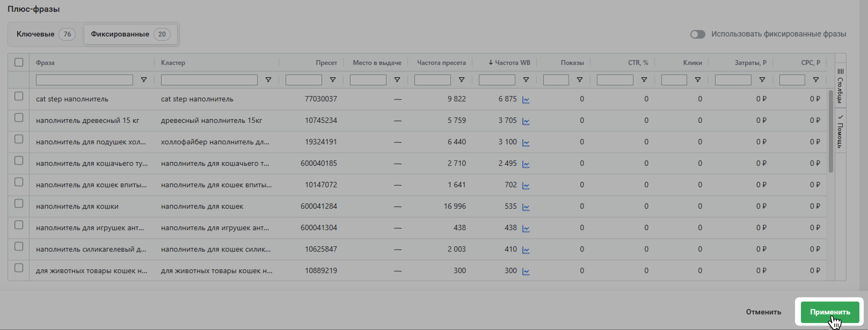The width and height of the screenshot is (868, 330).
Task: Open filter icon for Частота пресета column
Action: pos(461,80)
